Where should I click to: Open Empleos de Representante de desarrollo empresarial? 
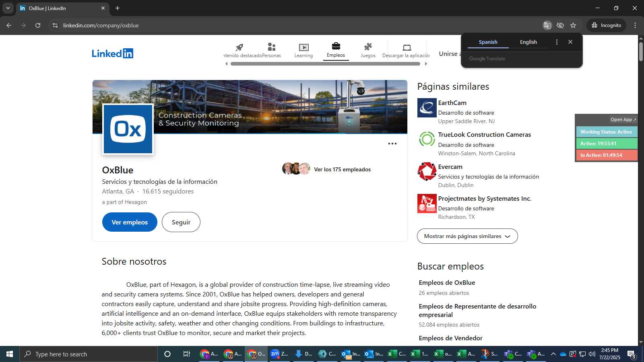coord(477,311)
